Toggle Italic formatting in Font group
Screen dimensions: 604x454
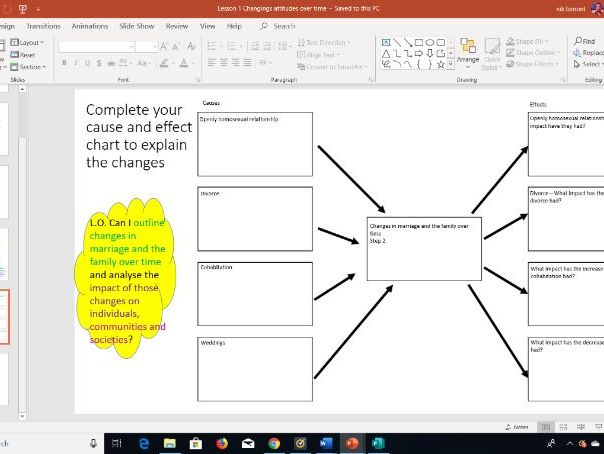tap(75, 62)
